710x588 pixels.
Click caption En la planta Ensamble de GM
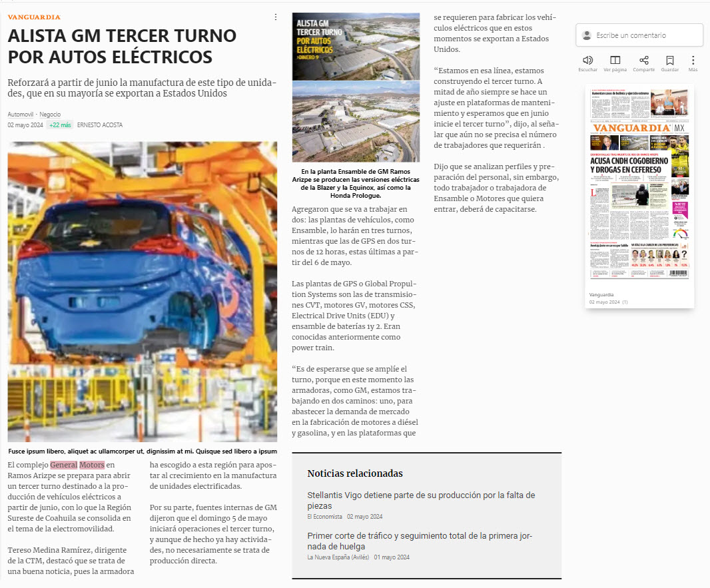(356, 183)
